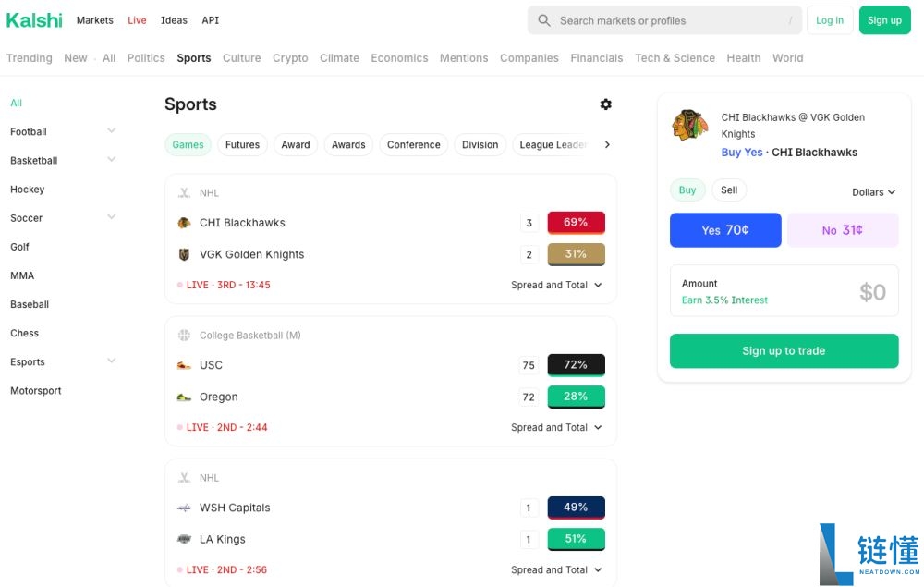Image resolution: width=924 pixels, height=587 pixels.
Task: Select the Games filter chip
Action: pos(188,145)
